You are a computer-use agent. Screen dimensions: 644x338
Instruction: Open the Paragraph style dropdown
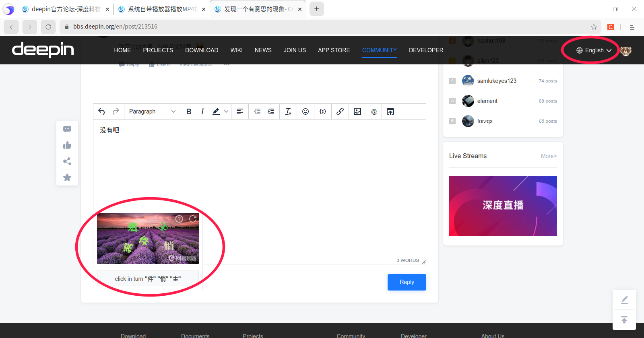tap(152, 111)
